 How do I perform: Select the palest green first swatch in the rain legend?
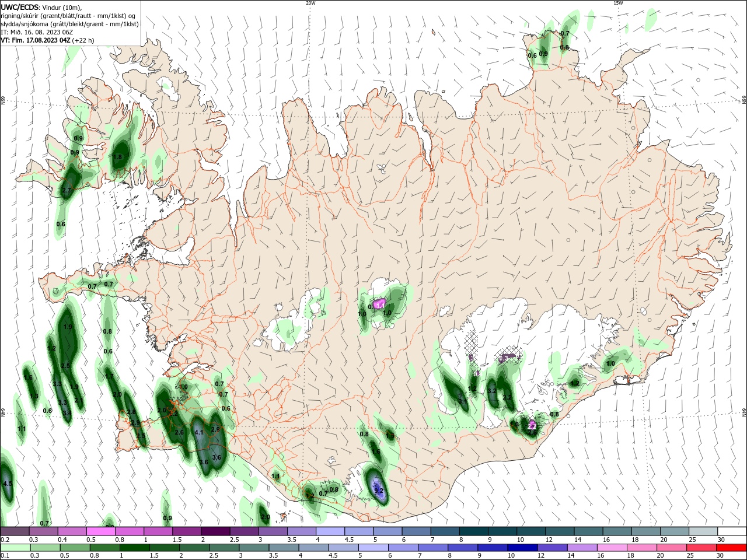(15, 548)
